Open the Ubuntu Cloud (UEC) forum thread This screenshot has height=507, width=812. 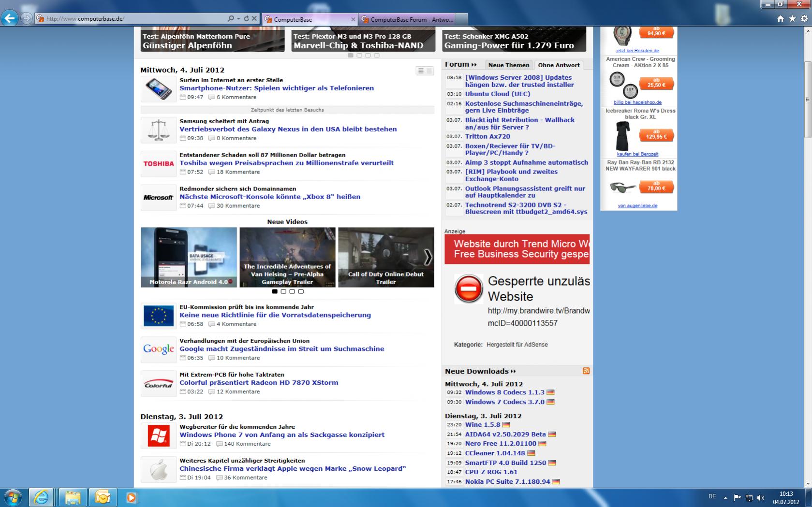(x=498, y=94)
